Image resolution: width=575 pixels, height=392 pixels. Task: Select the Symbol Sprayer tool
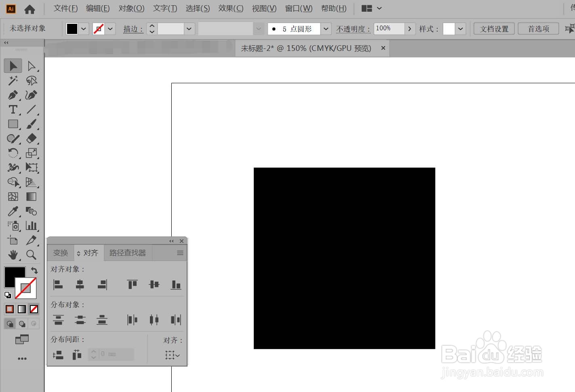tap(13, 226)
